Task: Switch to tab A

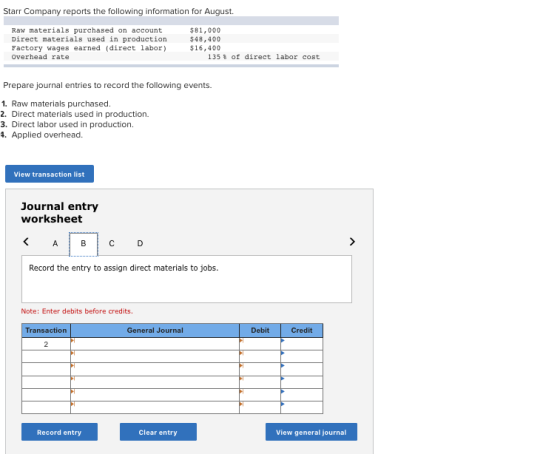Action: [x=55, y=244]
